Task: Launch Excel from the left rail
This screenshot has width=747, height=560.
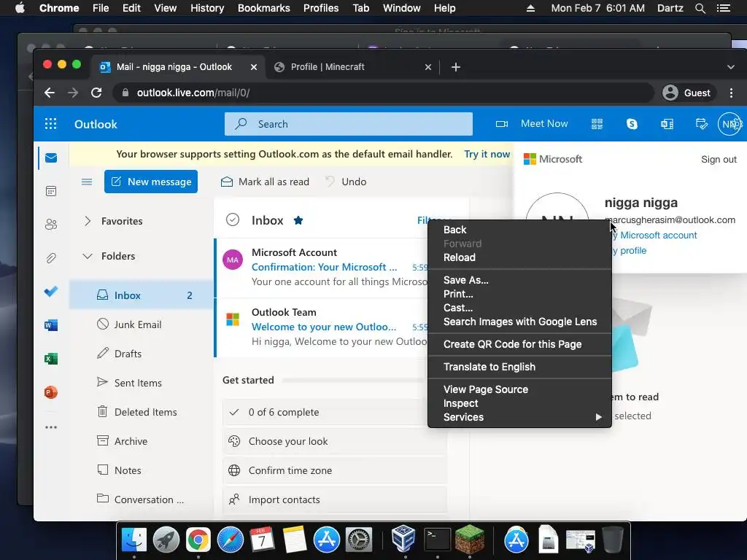Action: [x=51, y=359]
